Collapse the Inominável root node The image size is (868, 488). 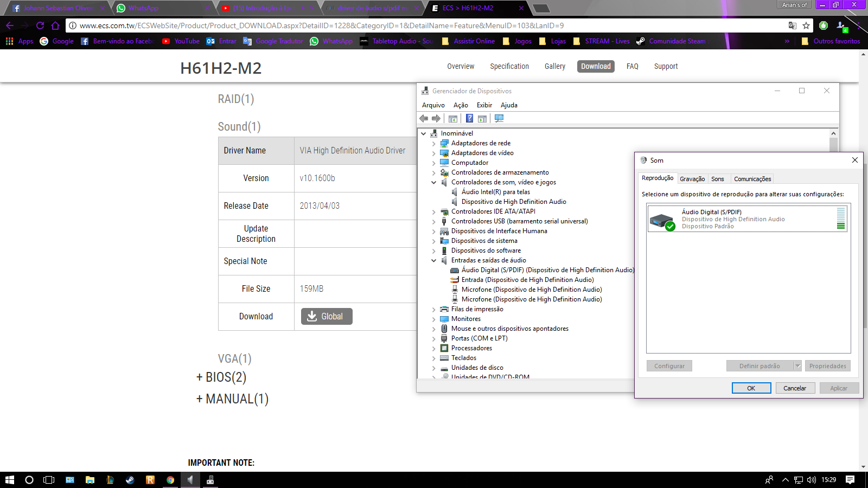point(424,133)
